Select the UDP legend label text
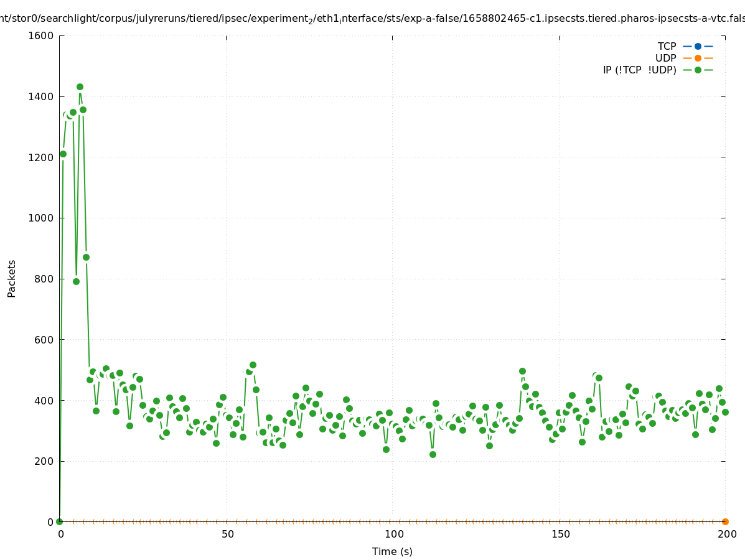 pos(665,58)
